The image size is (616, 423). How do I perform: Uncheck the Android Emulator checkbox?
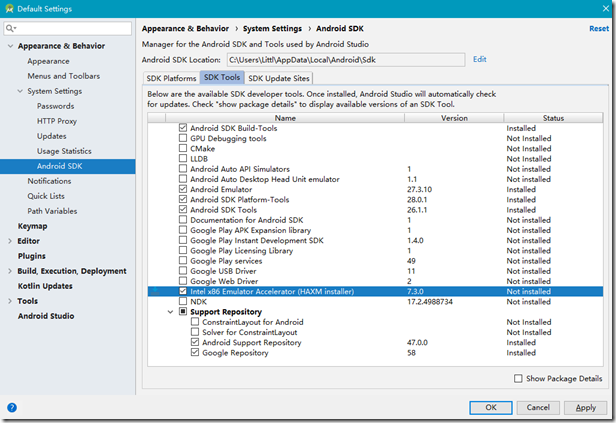click(183, 189)
